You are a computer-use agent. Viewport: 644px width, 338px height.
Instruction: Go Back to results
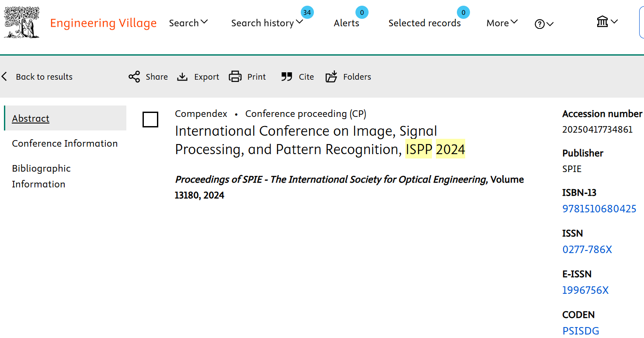click(x=44, y=77)
